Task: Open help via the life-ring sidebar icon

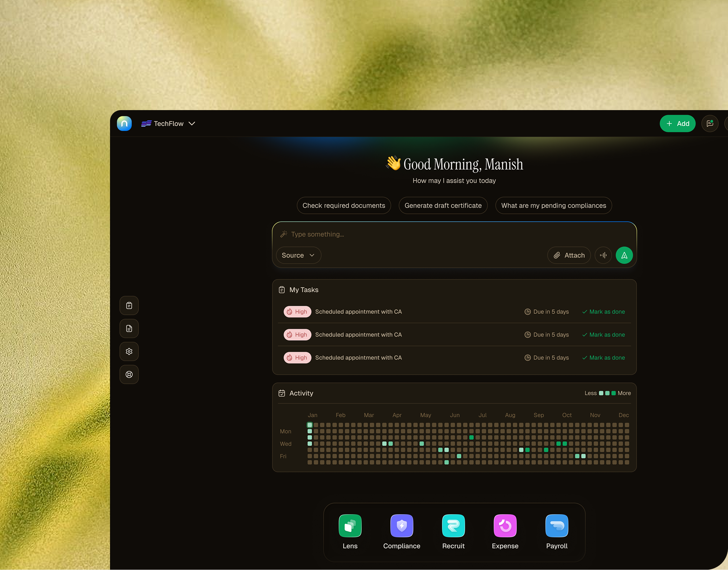Action: (x=129, y=374)
